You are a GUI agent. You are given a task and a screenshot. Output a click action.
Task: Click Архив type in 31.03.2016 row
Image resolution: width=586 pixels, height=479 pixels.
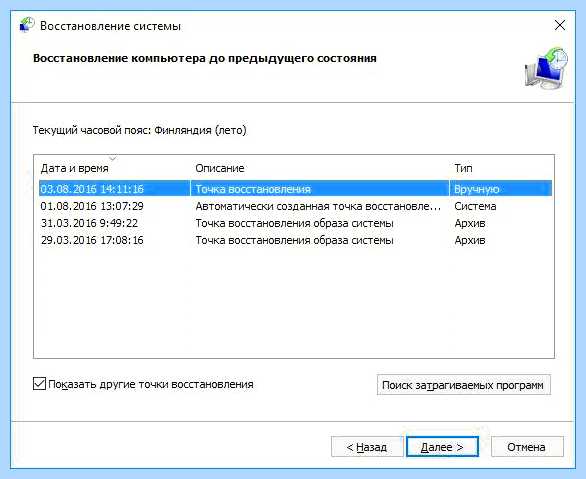coord(470,223)
